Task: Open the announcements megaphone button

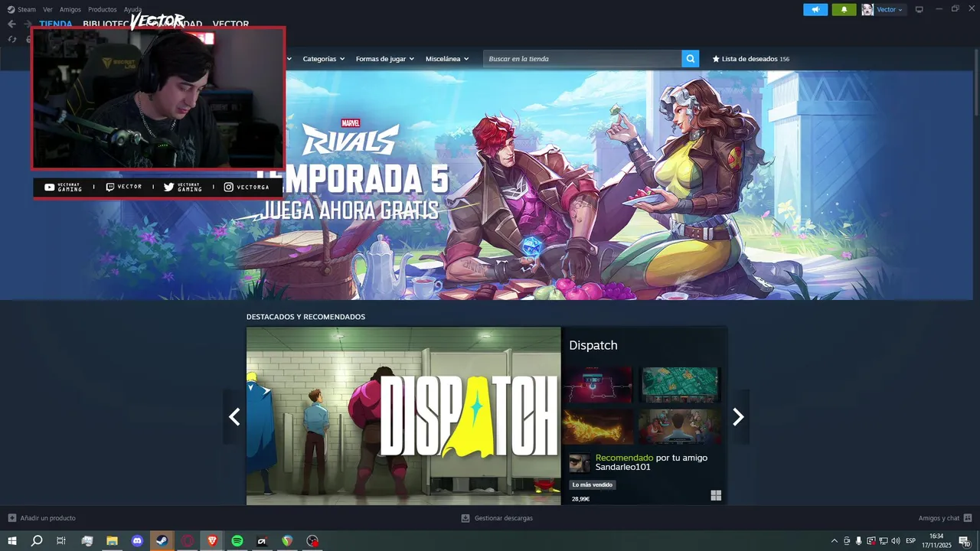Action: [x=815, y=10]
